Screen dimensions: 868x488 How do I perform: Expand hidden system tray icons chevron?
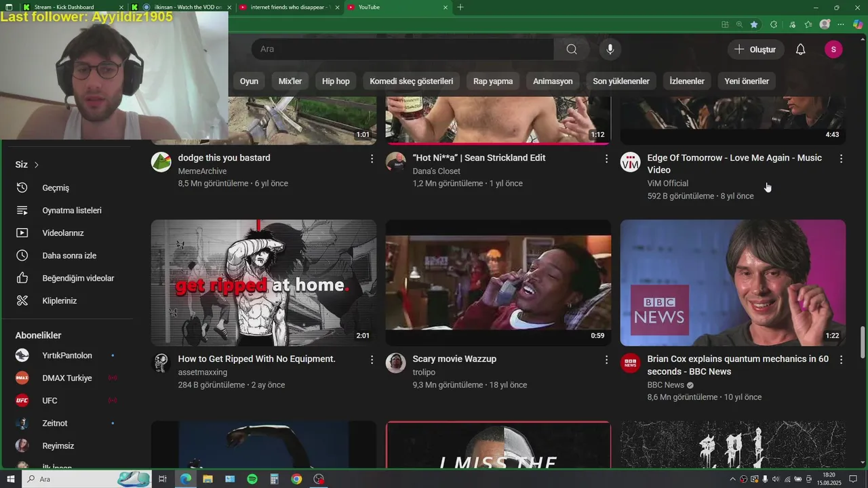[732, 479]
